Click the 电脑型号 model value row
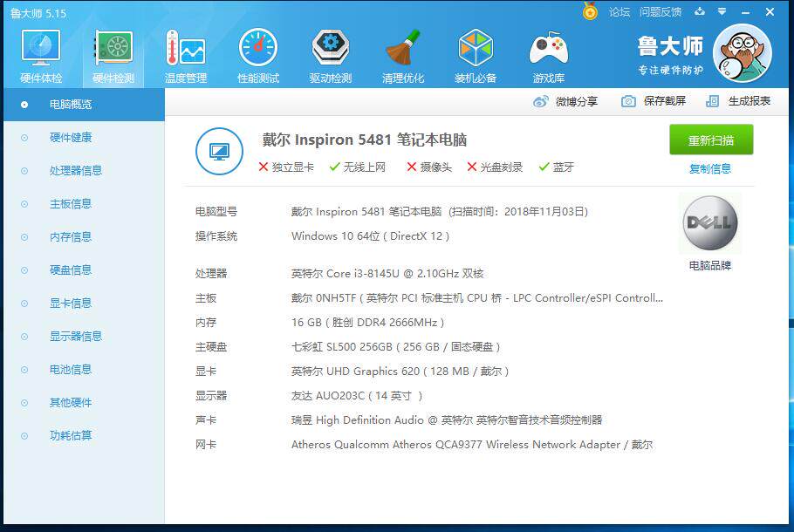This screenshot has height=532, width=794. point(440,212)
